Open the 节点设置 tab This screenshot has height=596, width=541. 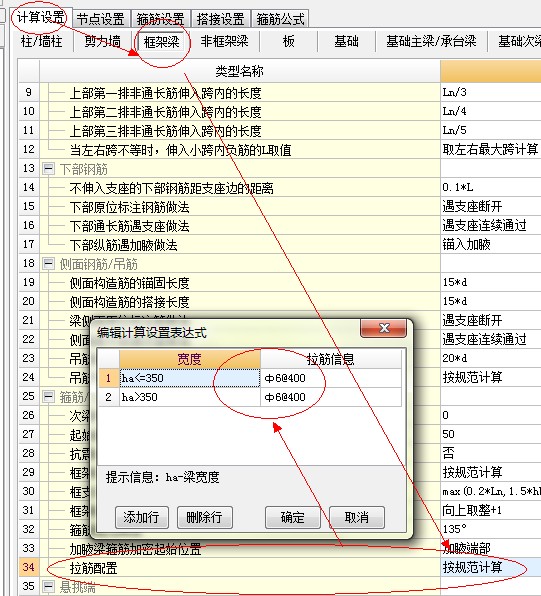tap(100, 19)
